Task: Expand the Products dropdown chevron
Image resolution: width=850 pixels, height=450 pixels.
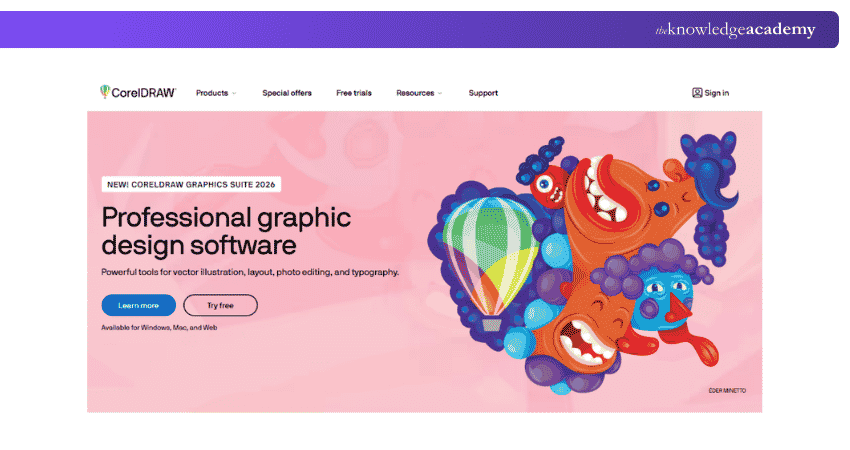Action: [234, 93]
